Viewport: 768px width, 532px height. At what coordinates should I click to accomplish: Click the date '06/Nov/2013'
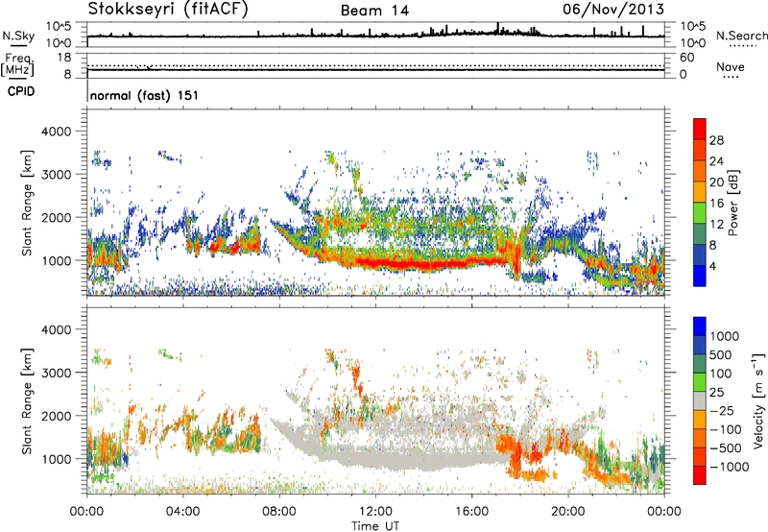[613, 10]
